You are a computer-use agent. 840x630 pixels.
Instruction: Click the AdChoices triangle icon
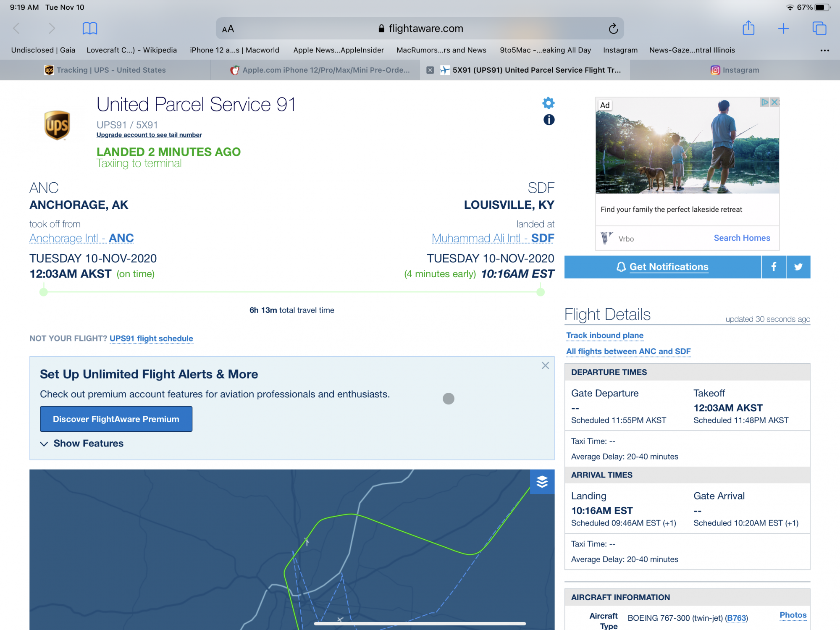[x=765, y=102]
